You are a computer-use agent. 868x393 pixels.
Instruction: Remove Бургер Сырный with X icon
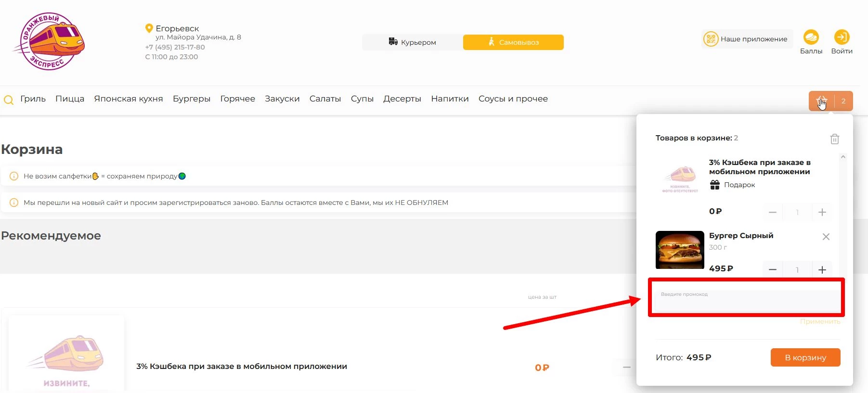tap(826, 237)
